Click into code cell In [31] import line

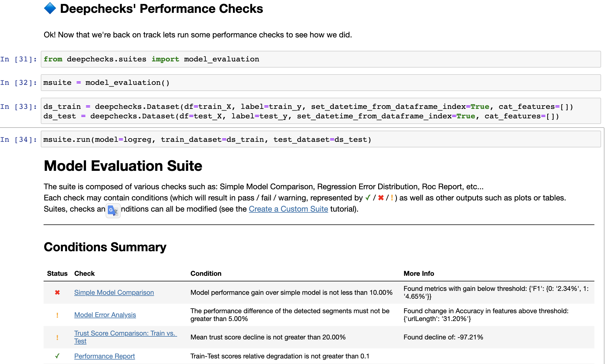[321, 59]
